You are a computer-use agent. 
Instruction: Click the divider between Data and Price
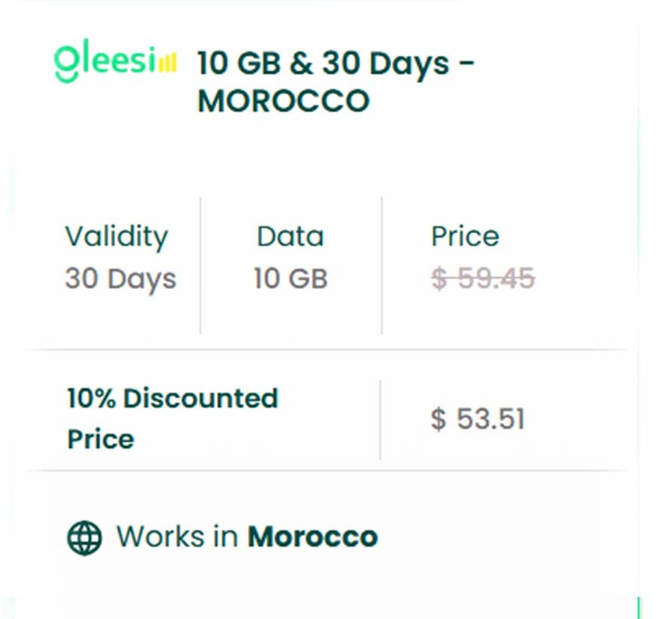point(382,265)
